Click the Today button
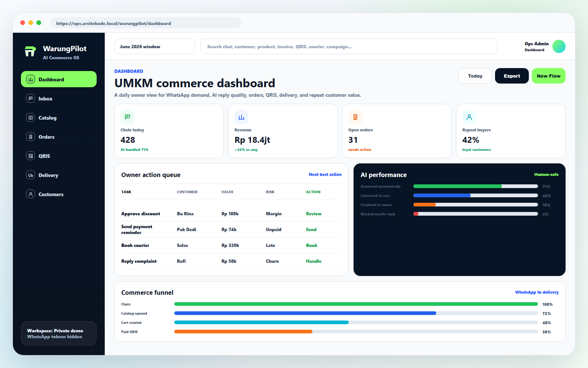This screenshot has width=588, height=368. (475, 76)
